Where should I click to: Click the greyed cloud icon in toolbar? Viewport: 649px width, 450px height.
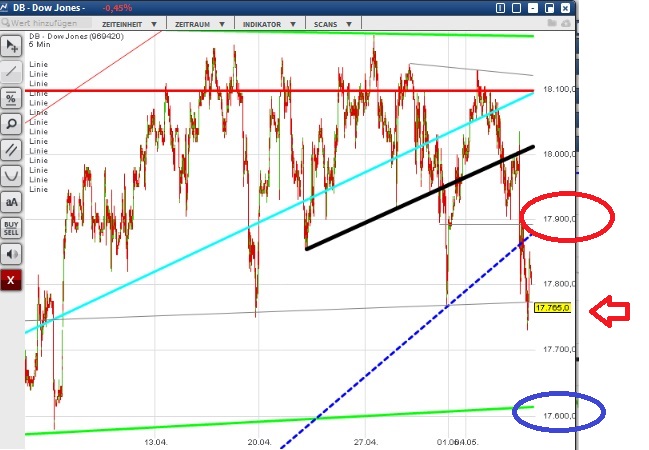coord(566,23)
